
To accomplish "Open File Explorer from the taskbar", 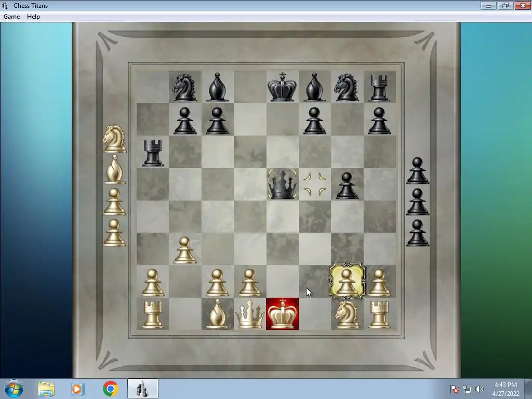I will pyautogui.click(x=46, y=389).
